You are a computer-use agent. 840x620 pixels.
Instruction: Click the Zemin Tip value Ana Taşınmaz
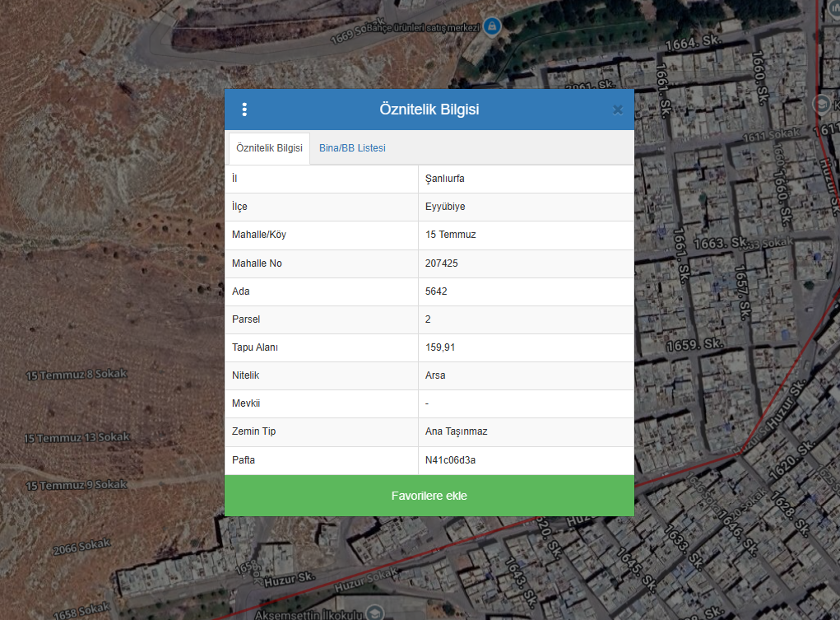point(457,431)
